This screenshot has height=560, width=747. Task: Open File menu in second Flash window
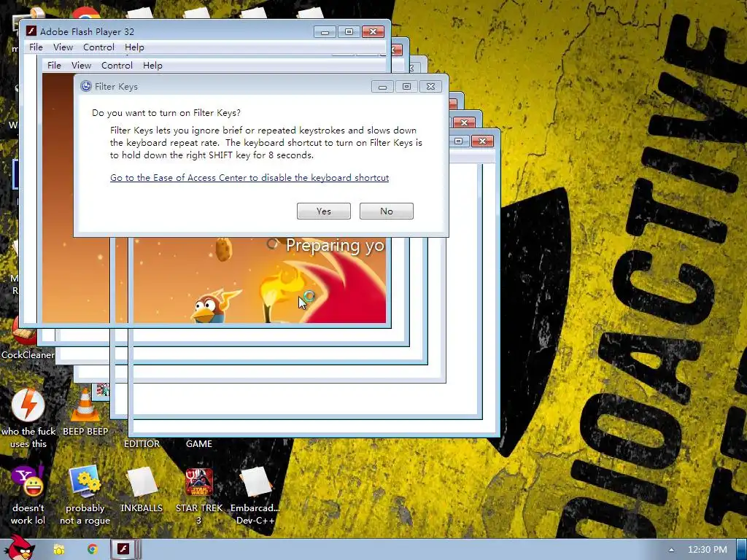(x=54, y=65)
